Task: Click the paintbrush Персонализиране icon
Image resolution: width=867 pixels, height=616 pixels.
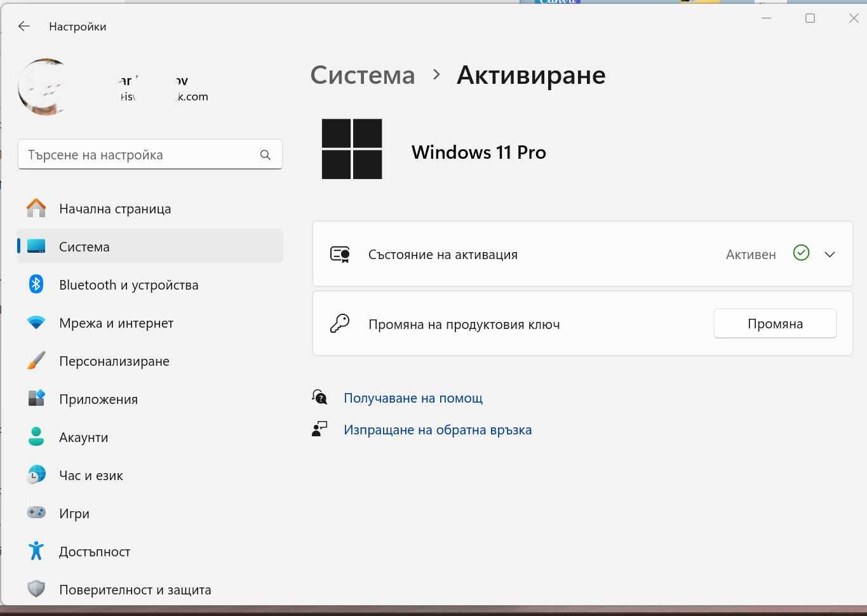Action: [x=36, y=361]
